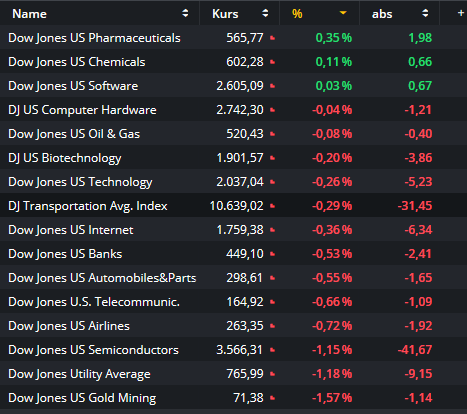Click red indicator next to 3.566,31
467x414 pixels.
click(272, 350)
